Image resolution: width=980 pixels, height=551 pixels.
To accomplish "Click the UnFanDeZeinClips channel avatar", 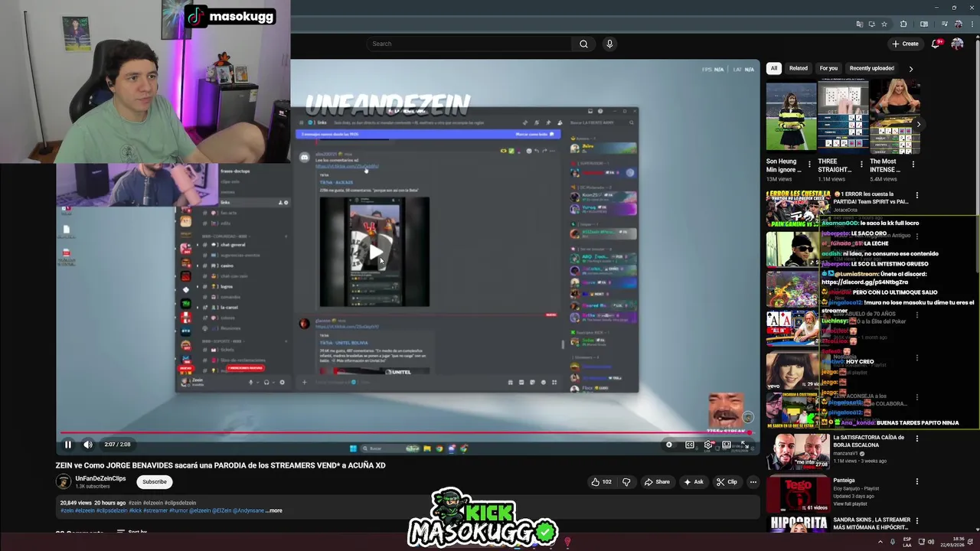I will coord(64,481).
